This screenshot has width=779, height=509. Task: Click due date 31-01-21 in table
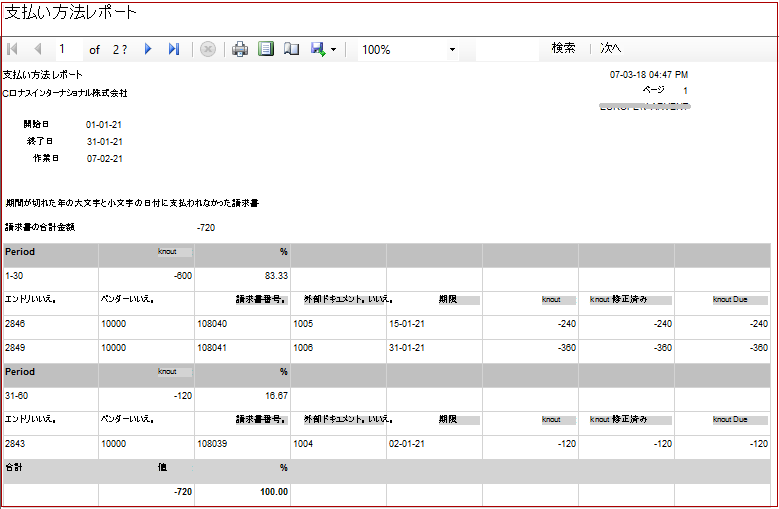(x=407, y=348)
